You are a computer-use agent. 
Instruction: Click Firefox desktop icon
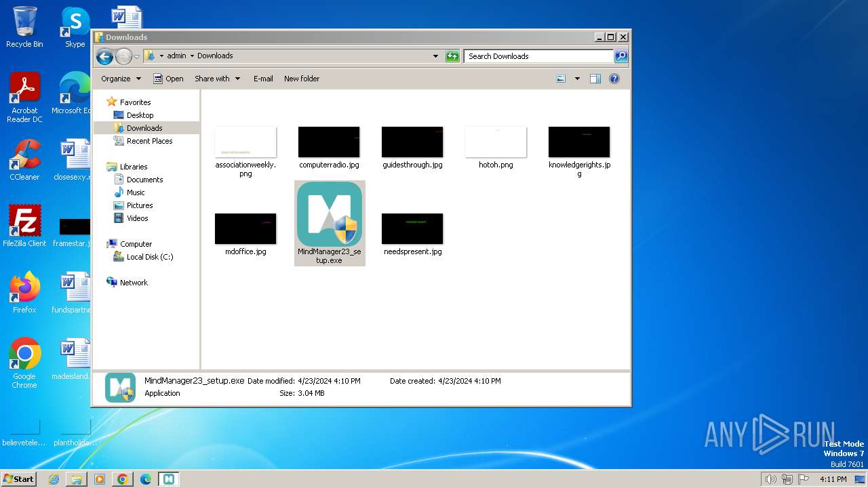pos(24,292)
